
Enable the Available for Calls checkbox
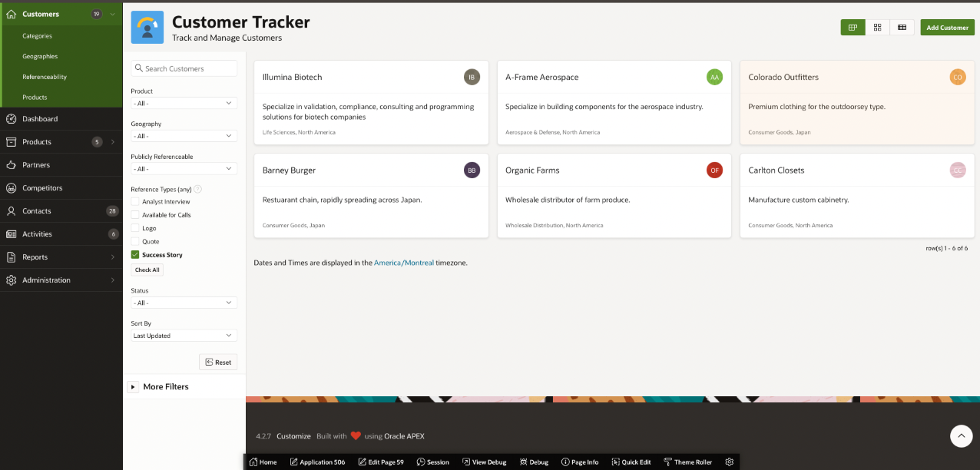click(x=135, y=215)
